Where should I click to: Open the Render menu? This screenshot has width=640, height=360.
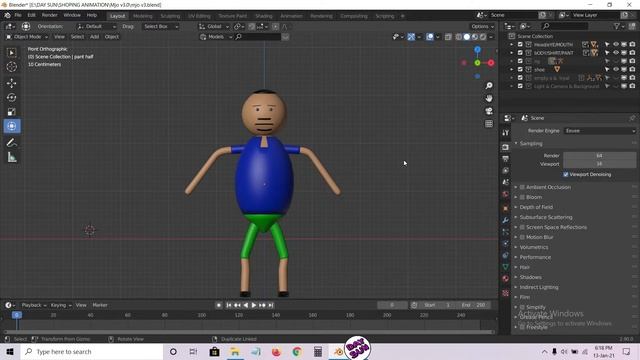(x=49, y=15)
